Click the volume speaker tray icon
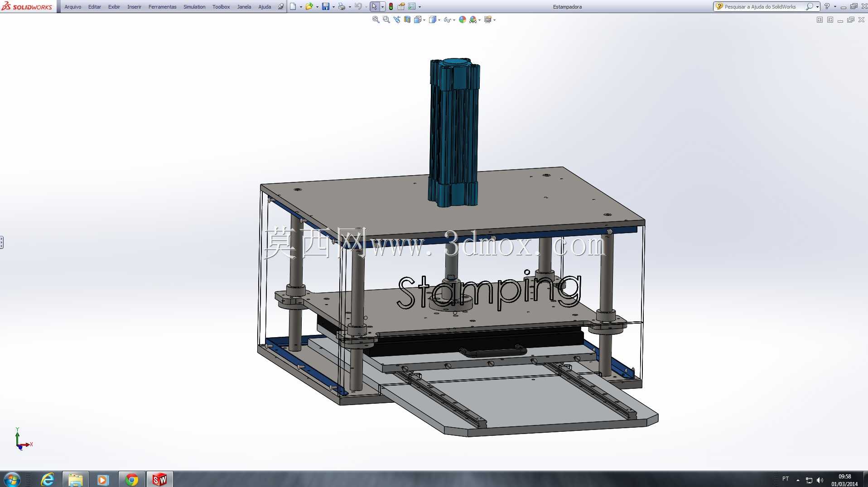 coord(820,480)
